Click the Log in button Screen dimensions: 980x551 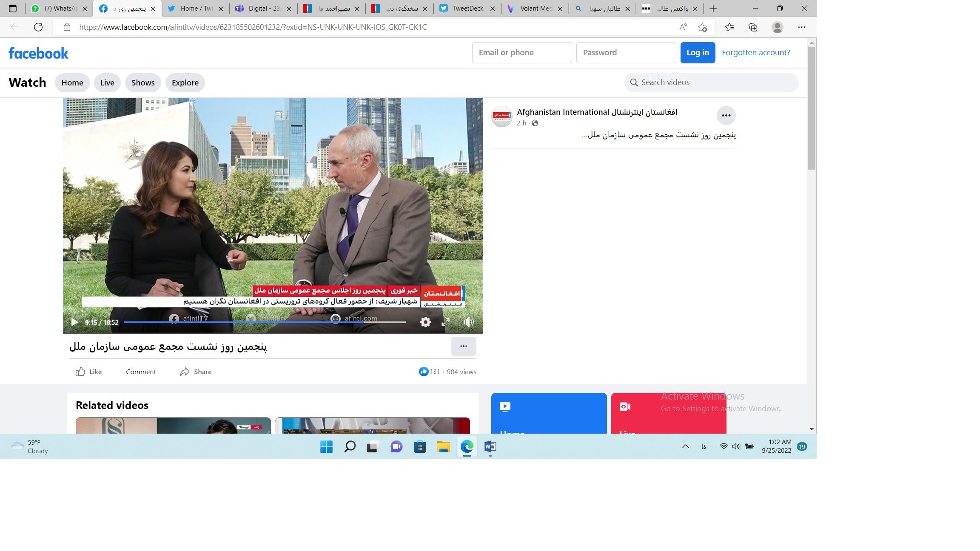coord(698,53)
